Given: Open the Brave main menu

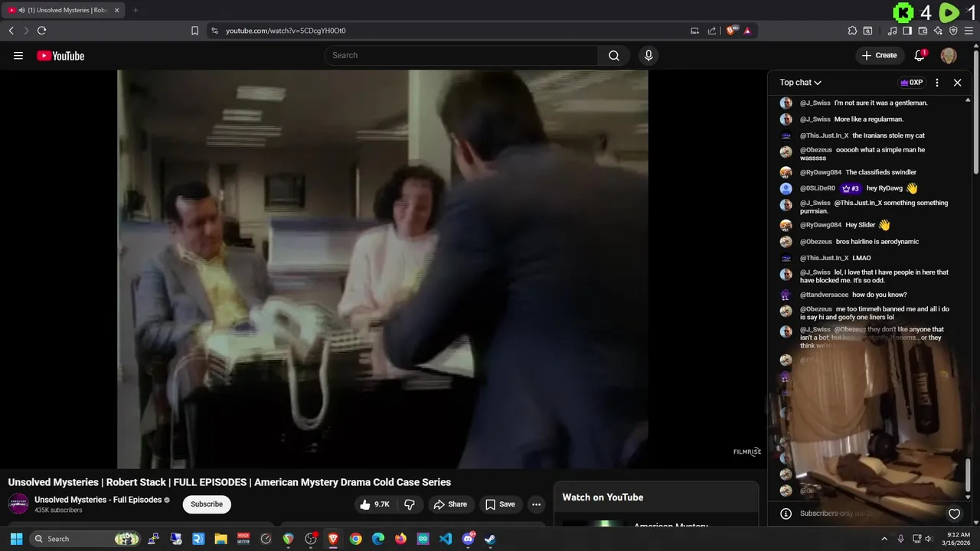Looking at the screenshot, I should tap(969, 31).
